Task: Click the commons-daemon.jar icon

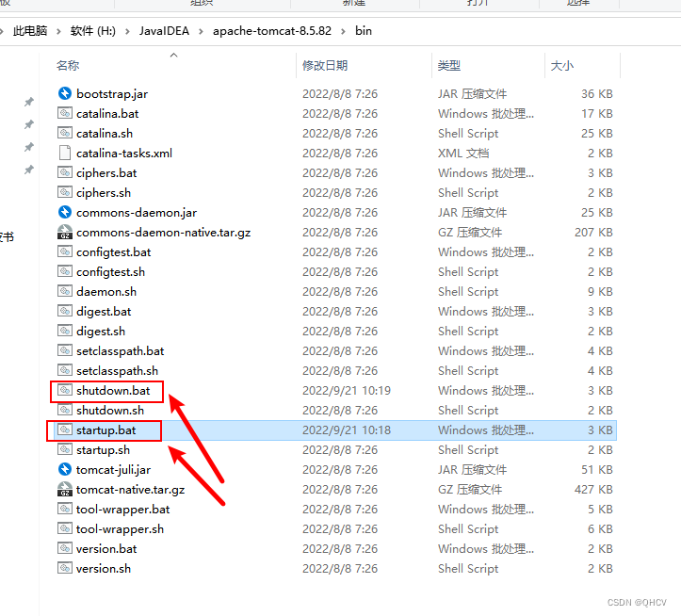Action: tap(65, 212)
